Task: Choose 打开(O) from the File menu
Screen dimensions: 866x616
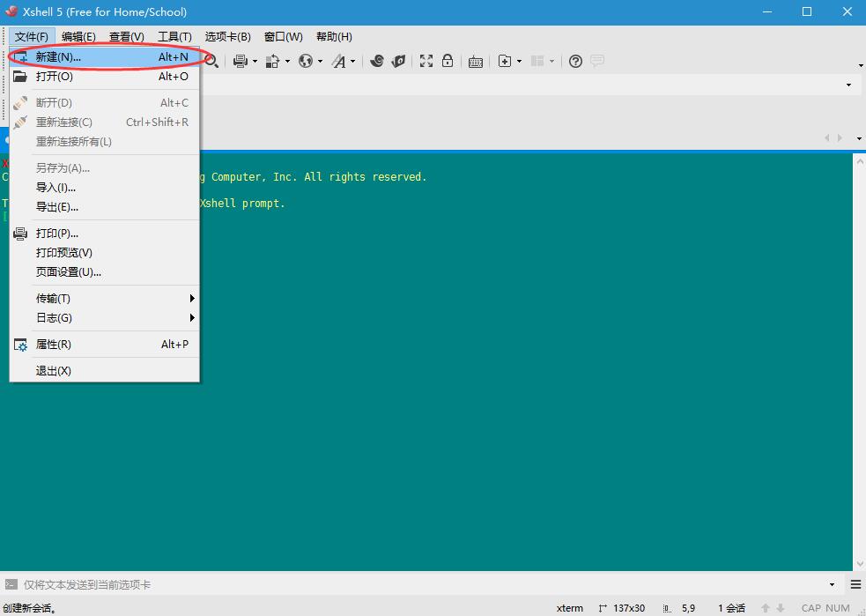Action: [x=104, y=77]
